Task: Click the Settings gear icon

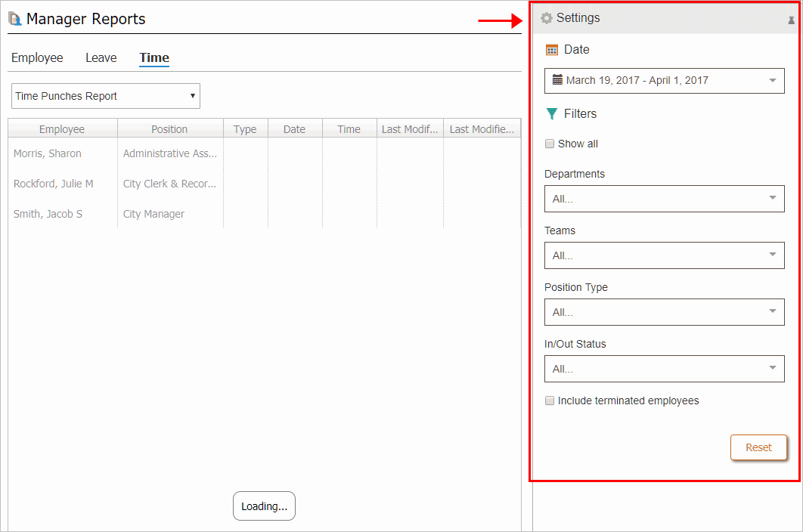Action: pos(547,18)
